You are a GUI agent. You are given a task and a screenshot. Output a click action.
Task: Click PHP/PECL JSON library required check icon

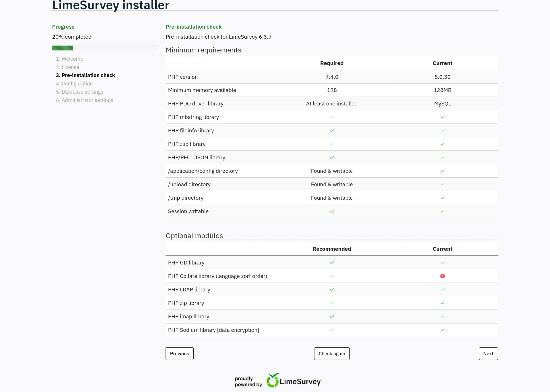click(x=332, y=157)
